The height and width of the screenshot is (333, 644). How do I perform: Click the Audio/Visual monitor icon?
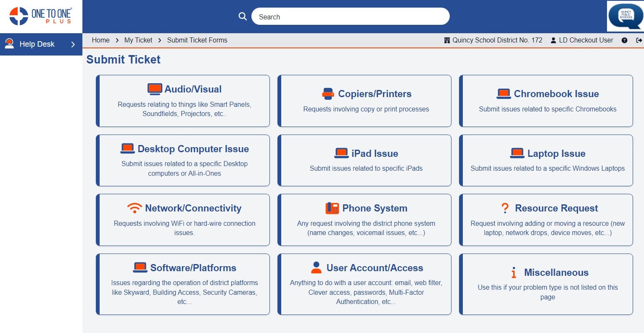point(155,89)
